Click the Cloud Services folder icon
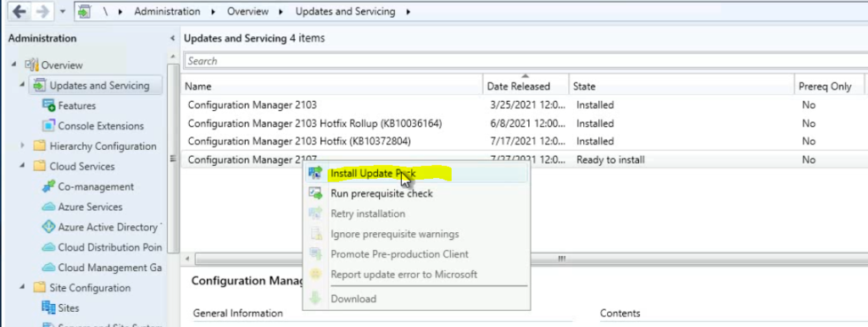 [39, 166]
